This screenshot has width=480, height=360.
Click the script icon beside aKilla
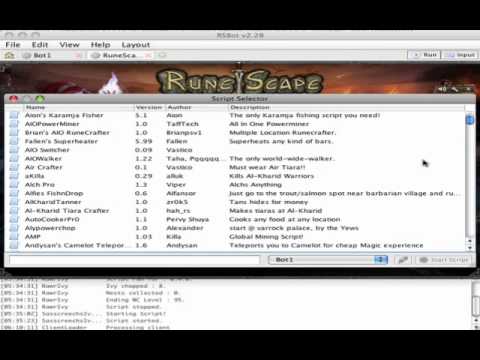click(x=14, y=176)
